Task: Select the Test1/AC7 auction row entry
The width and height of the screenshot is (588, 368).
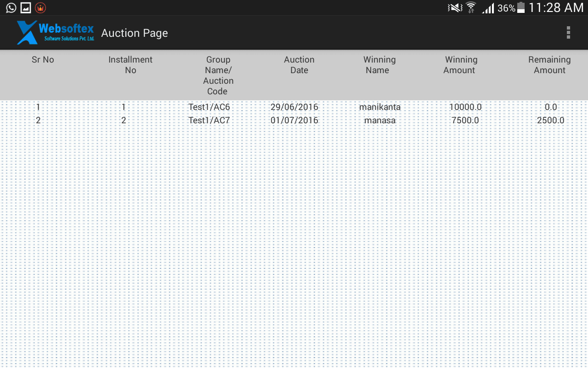Action: 209,121
